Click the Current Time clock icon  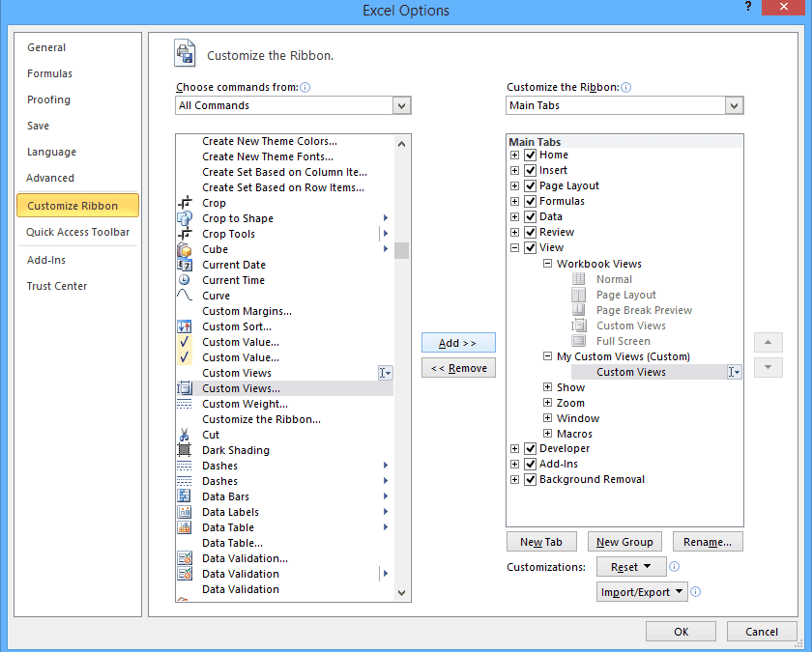pyautogui.click(x=185, y=280)
